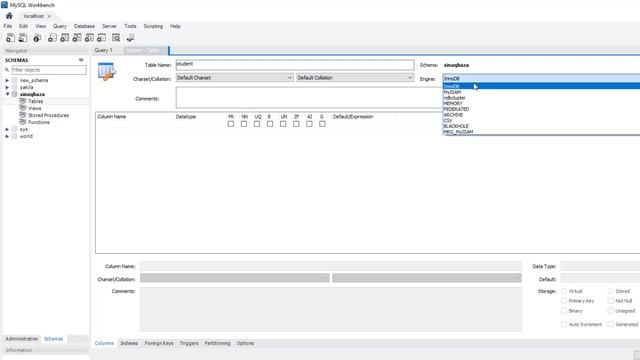
Task: Expand the world schema node
Action: pos(7,136)
